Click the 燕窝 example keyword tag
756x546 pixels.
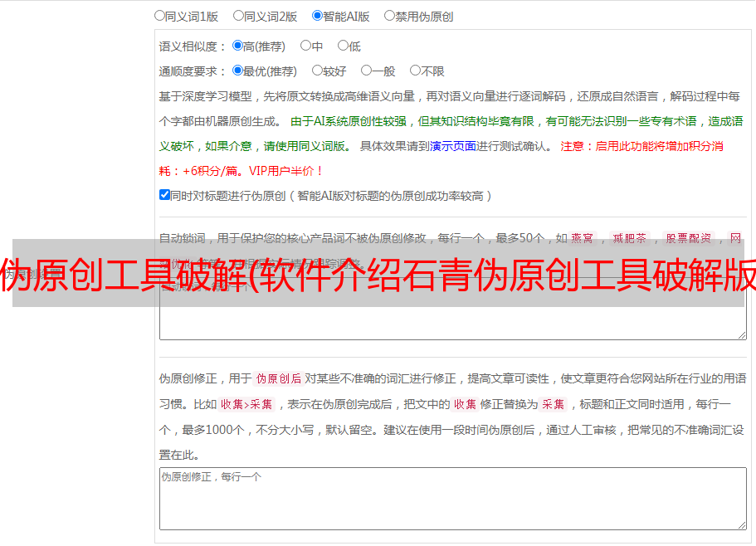pos(582,238)
